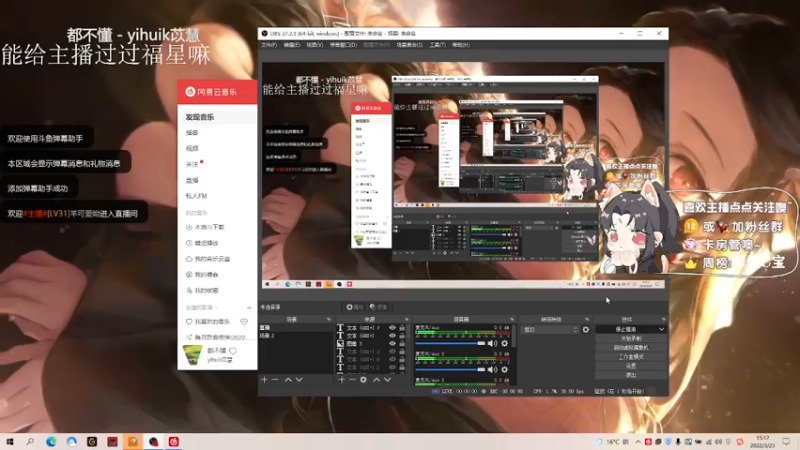Click the 启动虚拟摄像机 button
Viewport: 800px width, 450px height.
click(631, 347)
